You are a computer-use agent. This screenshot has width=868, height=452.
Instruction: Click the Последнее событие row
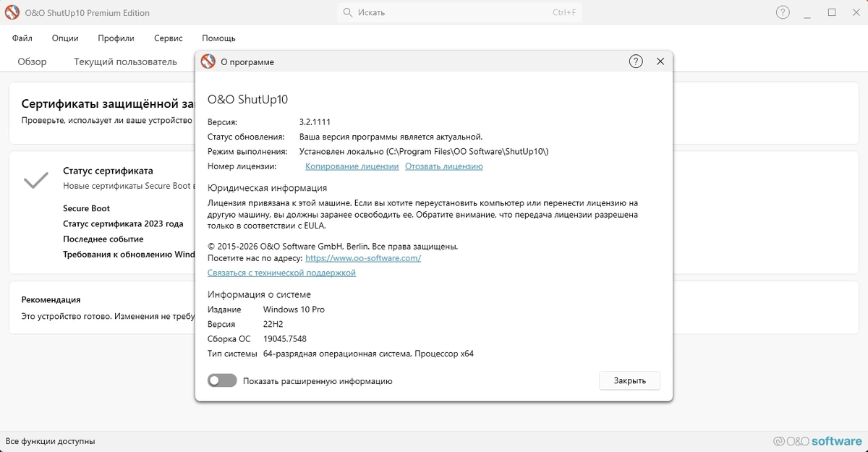click(x=103, y=239)
